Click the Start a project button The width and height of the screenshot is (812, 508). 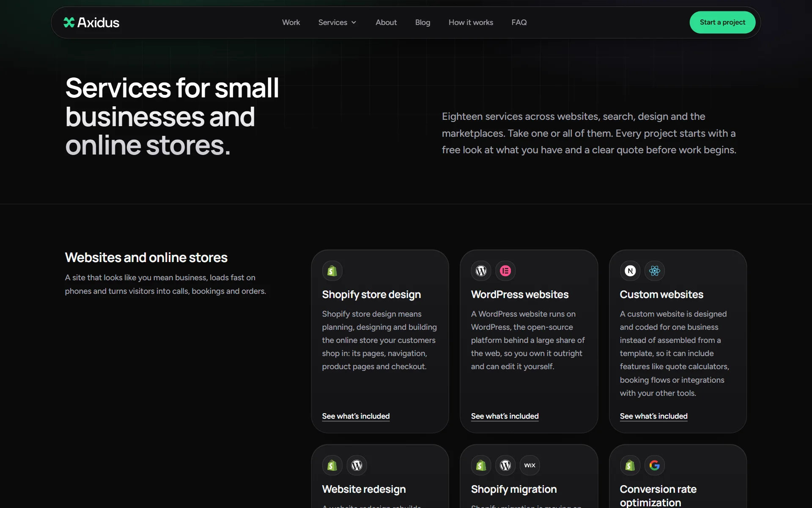(x=722, y=22)
